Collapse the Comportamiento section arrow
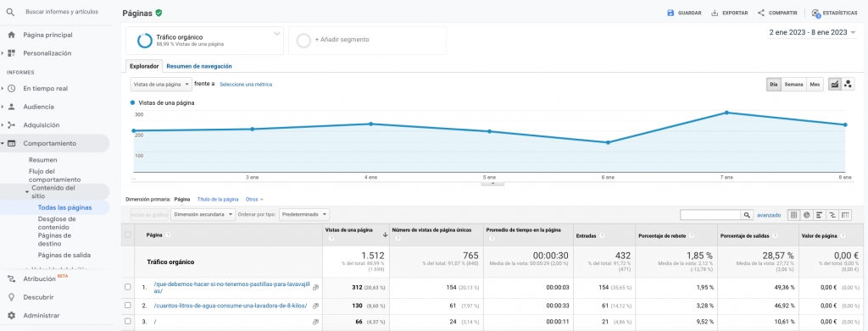868x331 pixels. click(3, 143)
